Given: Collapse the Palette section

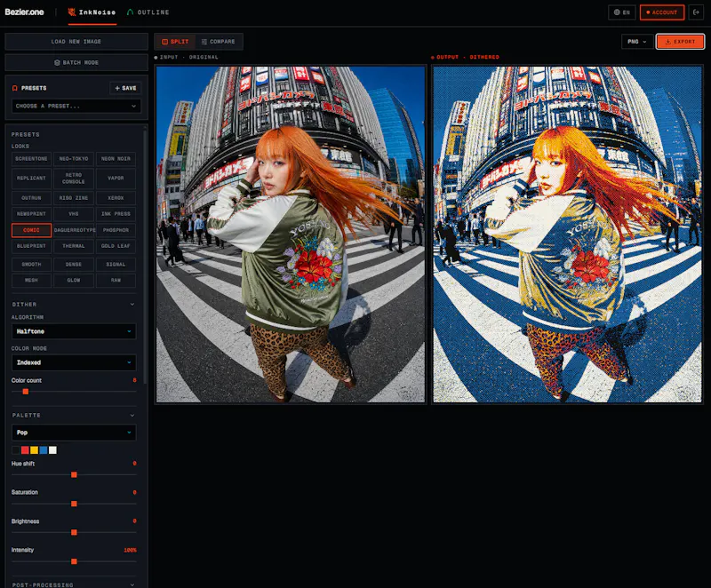Looking at the screenshot, I should coord(74,415).
